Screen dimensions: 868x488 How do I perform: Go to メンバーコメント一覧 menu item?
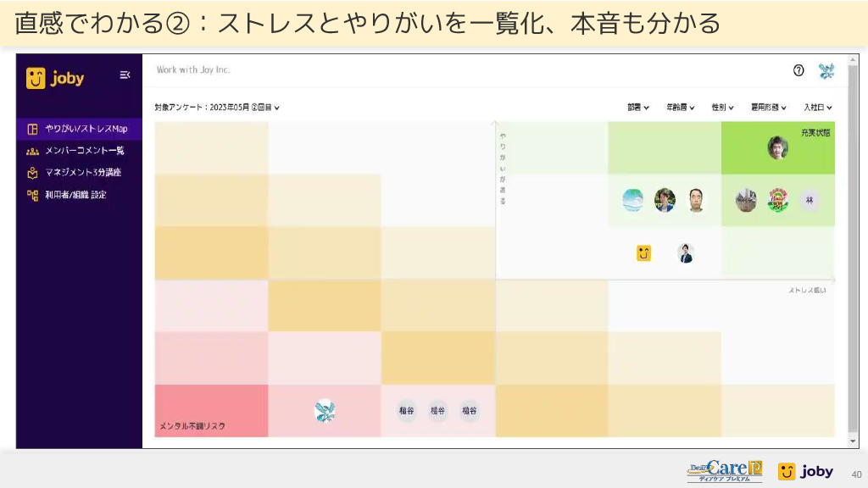pyautogui.click(x=84, y=151)
